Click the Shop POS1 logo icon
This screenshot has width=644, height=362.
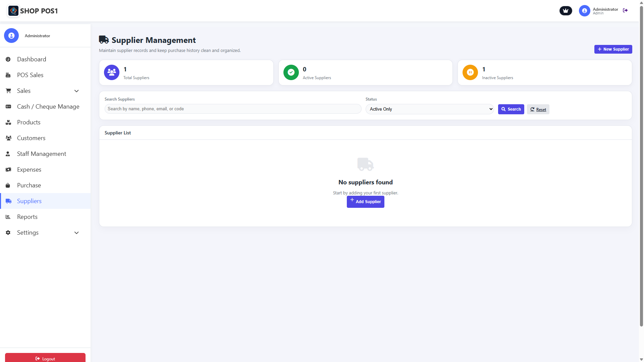tap(13, 11)
